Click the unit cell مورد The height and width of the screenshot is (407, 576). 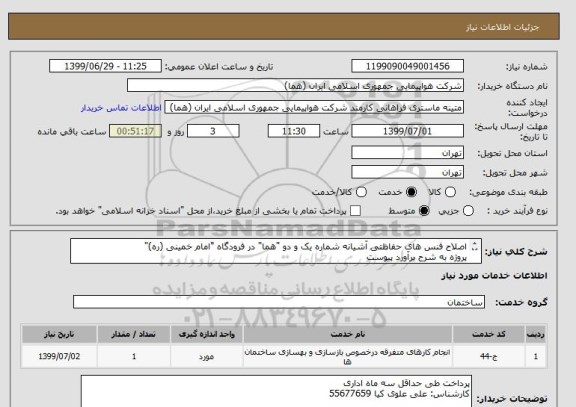tap(206, 356)
